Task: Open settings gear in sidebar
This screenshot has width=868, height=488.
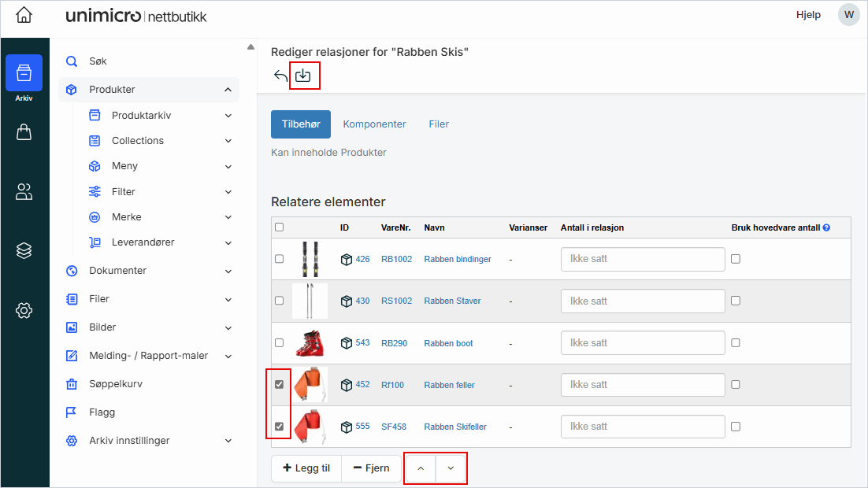Action: pos(24,310)
